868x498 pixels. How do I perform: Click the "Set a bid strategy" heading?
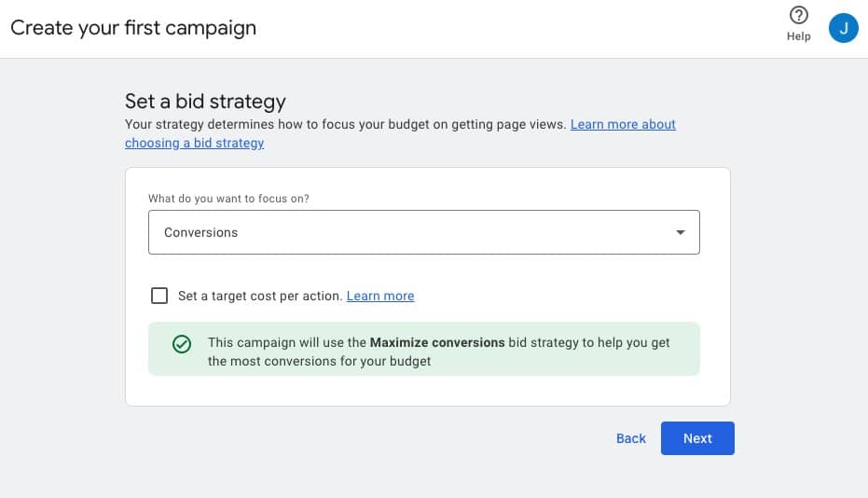click(x=205, y=101)
